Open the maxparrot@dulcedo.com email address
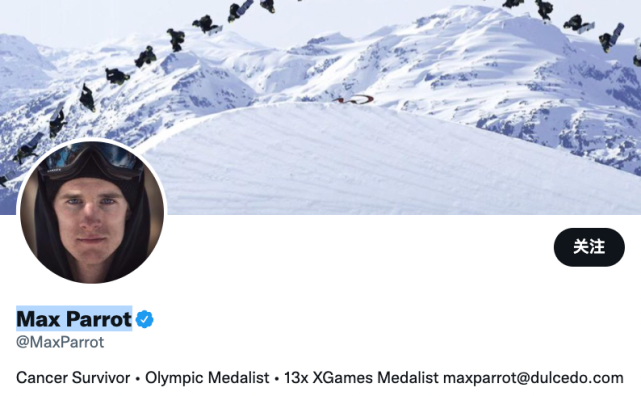The height and width of the screenshot is (396, 641). 533,378
